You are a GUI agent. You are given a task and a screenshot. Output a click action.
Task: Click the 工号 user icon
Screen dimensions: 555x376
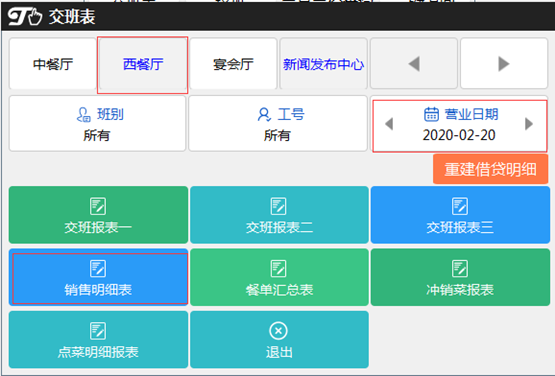[264, 114]
